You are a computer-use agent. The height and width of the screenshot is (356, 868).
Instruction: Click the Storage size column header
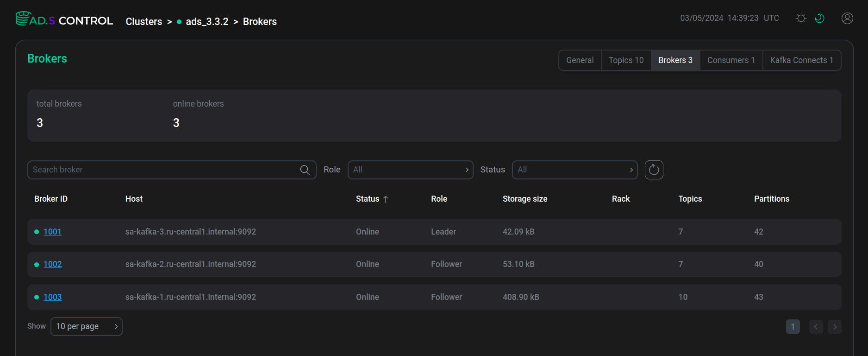(525, 199)
